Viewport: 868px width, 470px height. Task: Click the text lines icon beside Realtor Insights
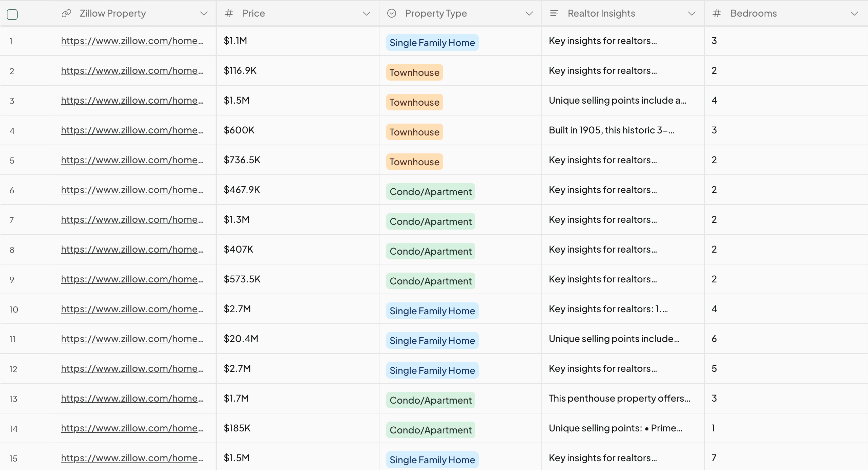point(554,13)
